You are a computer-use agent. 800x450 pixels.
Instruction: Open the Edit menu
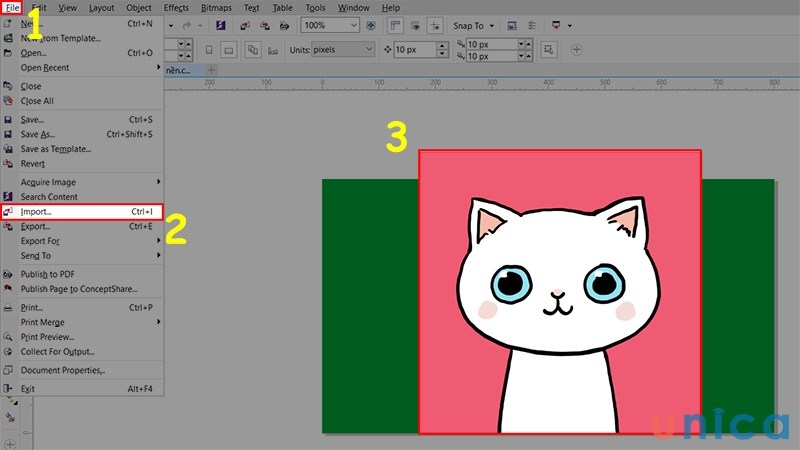pos(39,8)
